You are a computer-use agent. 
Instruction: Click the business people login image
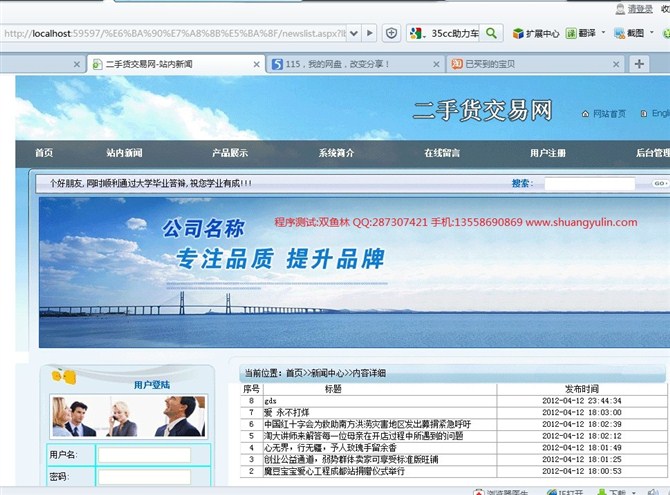coord(128,416)
